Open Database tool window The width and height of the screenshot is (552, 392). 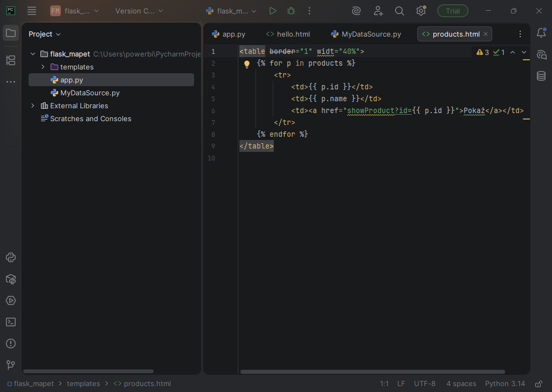pos(541,75)
